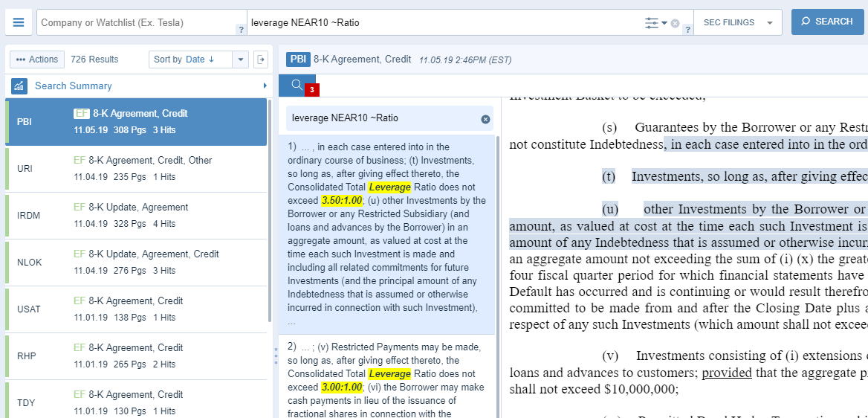Open help icon for keyword search field

(x=687, y=30)
